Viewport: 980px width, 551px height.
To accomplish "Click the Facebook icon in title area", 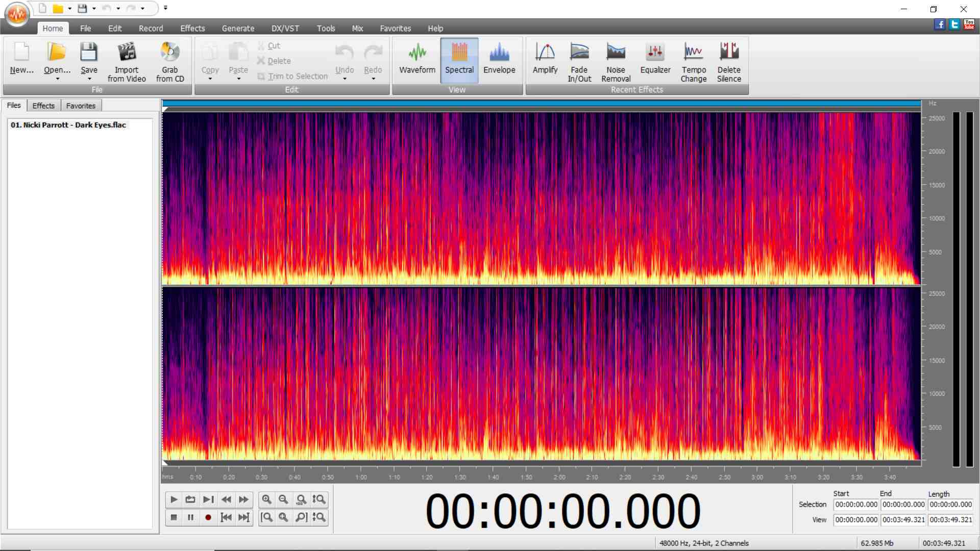I will [x=940, y=24].
